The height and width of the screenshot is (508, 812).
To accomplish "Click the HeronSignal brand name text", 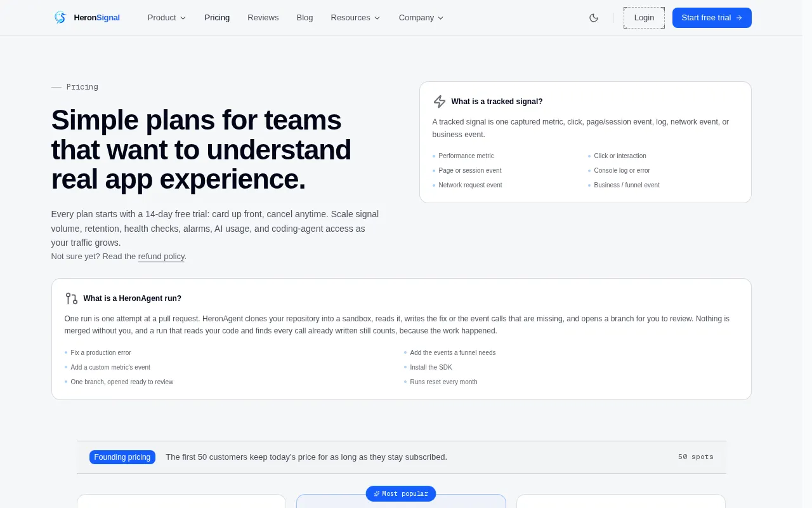I will click(96, 18).
